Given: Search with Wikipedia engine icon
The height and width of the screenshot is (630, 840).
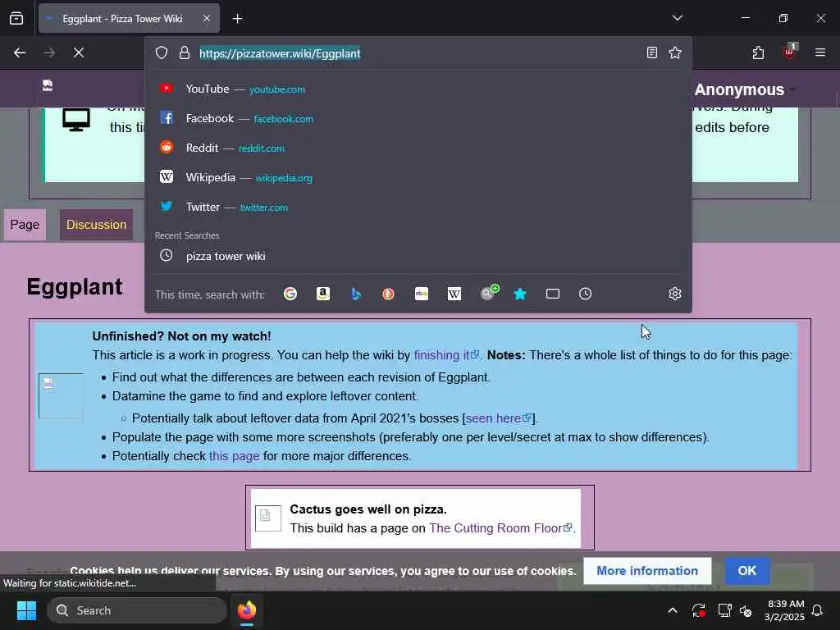Looking at the screenshot, I should coord(454,294).
